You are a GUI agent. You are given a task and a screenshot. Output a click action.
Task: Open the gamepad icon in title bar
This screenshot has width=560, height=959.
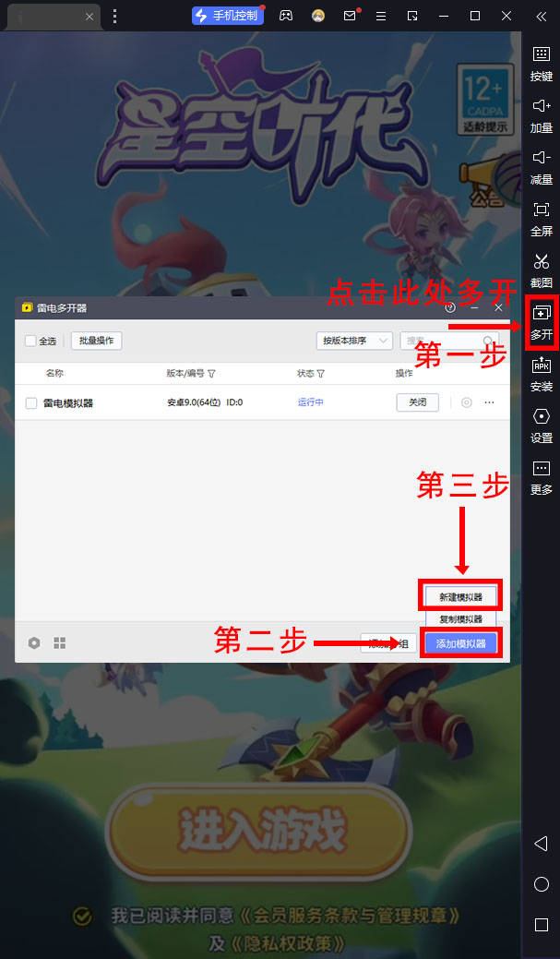285,16
